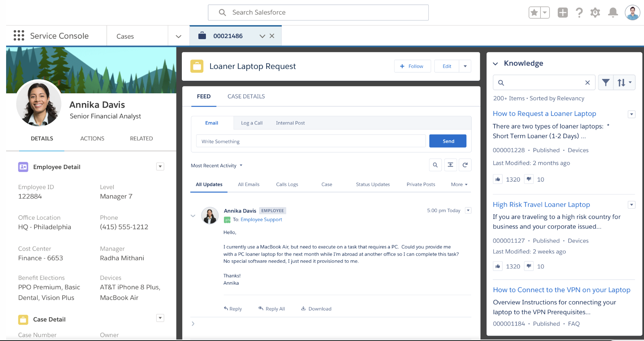The image size is (644, 341).
Task: Open the RELATED tab in the profile panel
Action: [142, 139]
